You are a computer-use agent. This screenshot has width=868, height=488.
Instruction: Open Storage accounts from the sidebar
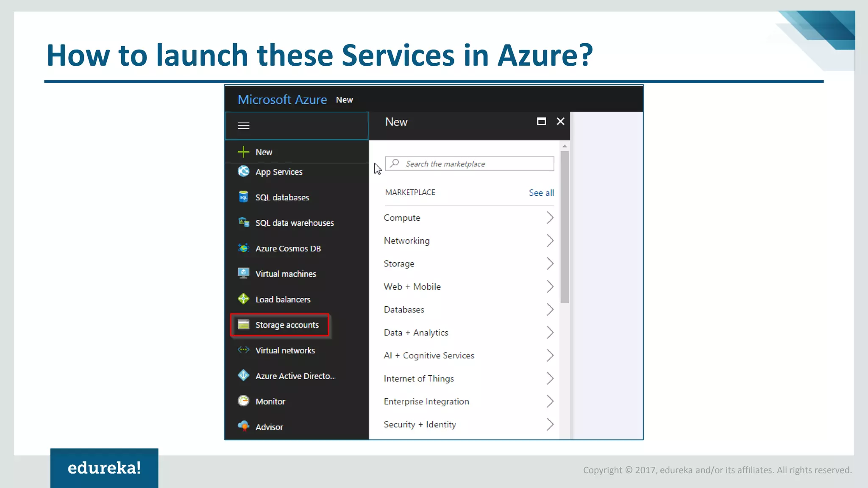tap(287, 325)
